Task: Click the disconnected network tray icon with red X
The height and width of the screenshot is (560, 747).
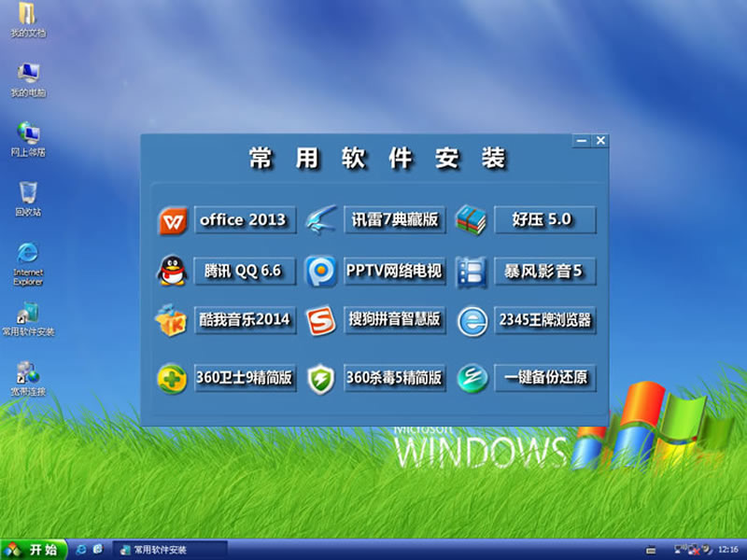Action: [694, 550]
